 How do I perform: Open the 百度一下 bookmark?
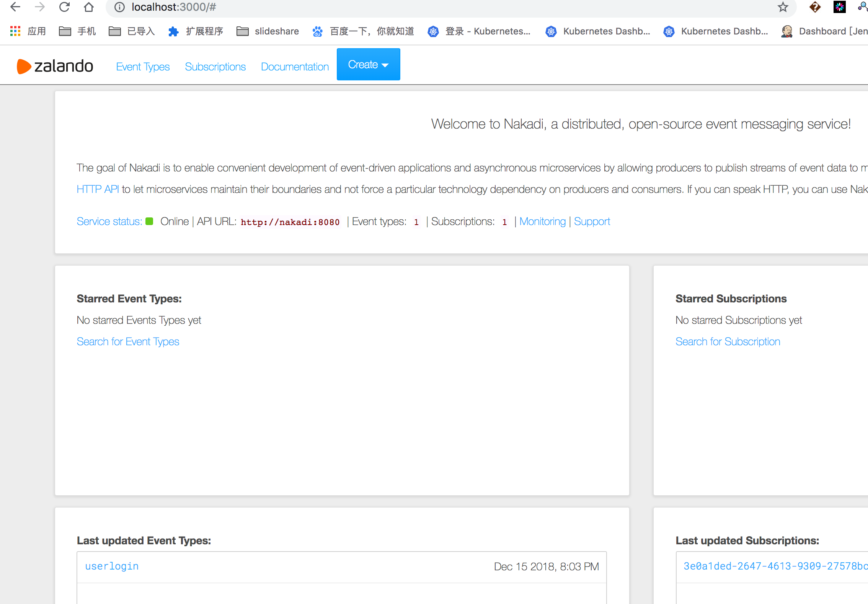[x=363, y=31]
